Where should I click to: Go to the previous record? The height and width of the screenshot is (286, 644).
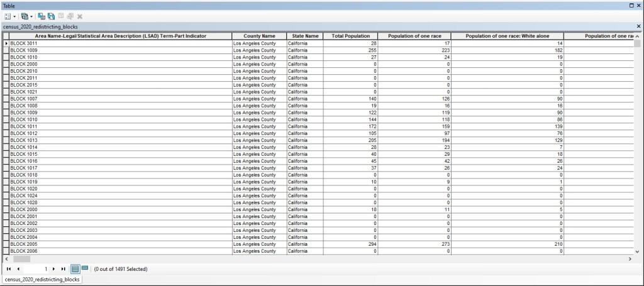(18, 269)
